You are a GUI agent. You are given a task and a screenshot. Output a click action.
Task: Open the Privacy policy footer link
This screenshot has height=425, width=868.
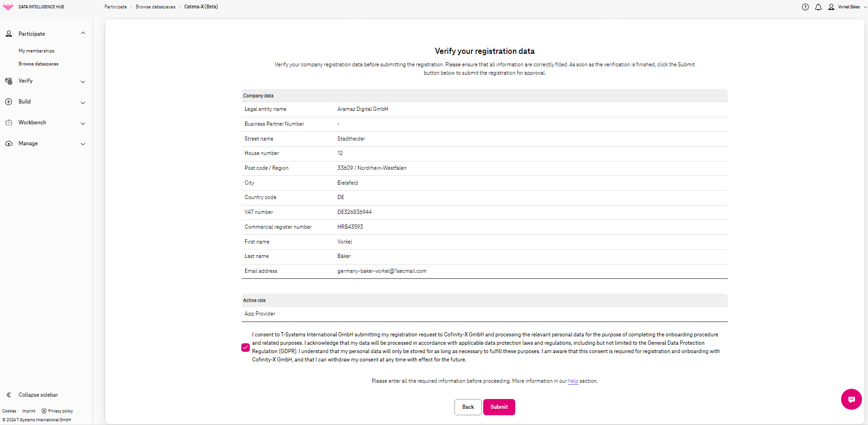60,411
